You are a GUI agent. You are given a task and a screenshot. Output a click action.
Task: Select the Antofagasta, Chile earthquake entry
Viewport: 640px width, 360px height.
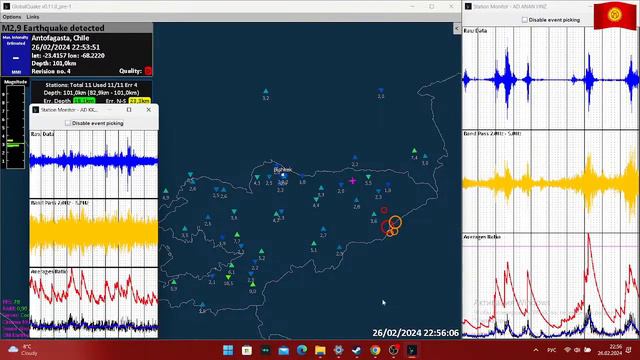[77, 54]
